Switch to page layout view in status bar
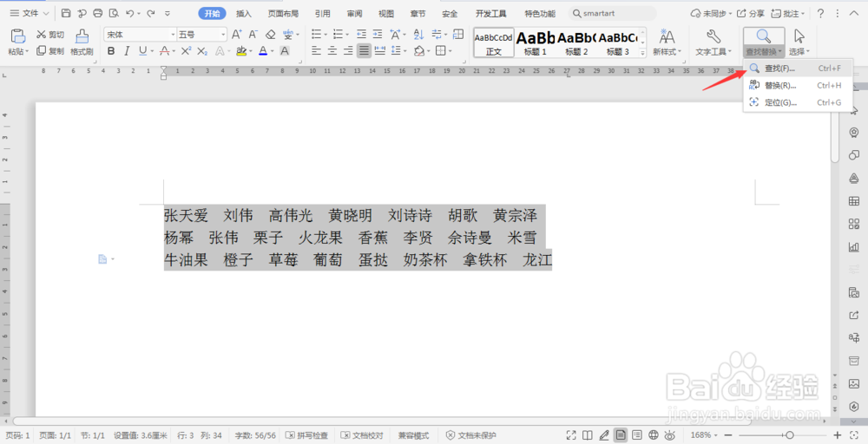Image resolution: width=868 pixels, height=444 pixels. (621, 435)
